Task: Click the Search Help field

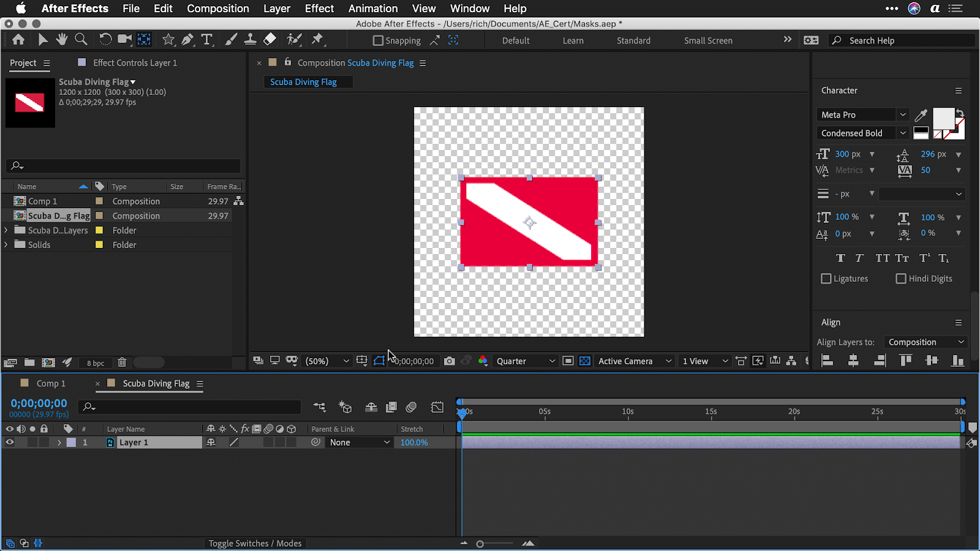Action: 903,40
